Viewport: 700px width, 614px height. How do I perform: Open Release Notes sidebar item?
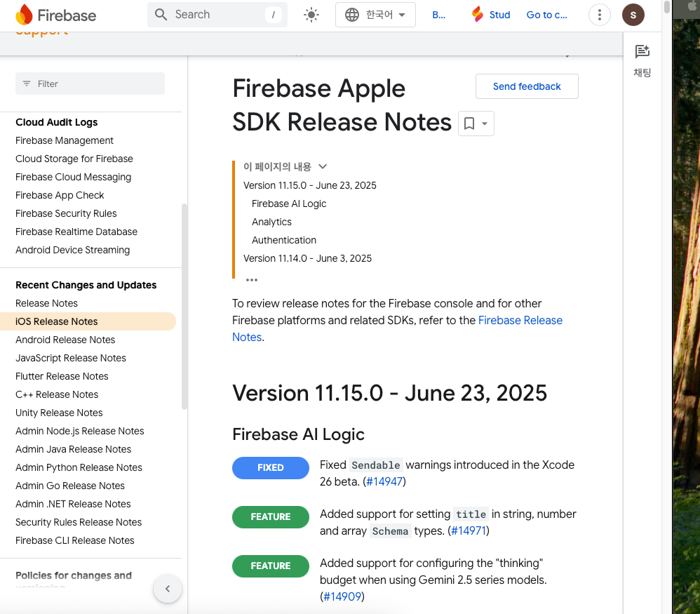[46, 303]
